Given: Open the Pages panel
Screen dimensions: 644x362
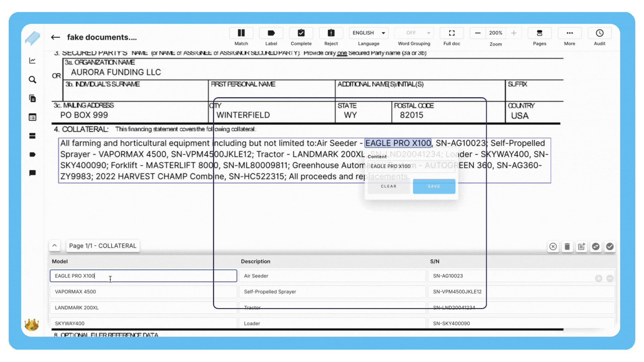Looking at the screenshot, I should (540, 33).
